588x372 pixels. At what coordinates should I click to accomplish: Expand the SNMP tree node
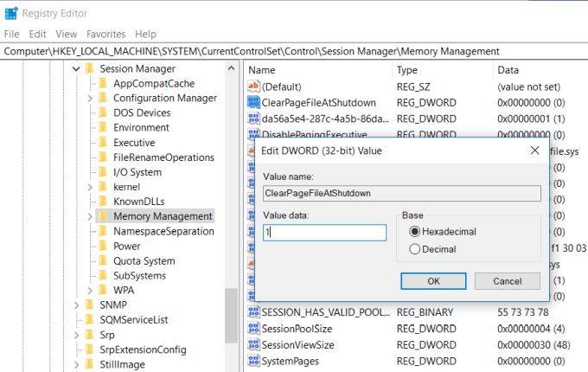[x=76, y=305]
